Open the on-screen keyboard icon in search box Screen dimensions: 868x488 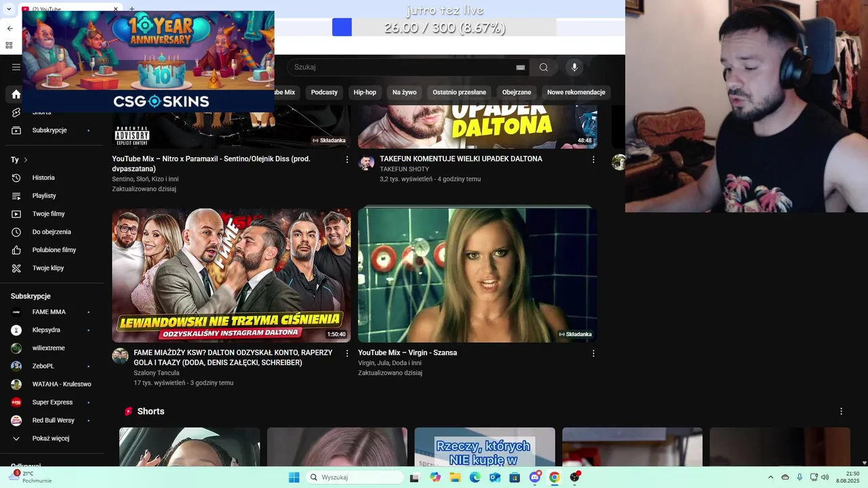pyautogui.click(x=520, y=67)
